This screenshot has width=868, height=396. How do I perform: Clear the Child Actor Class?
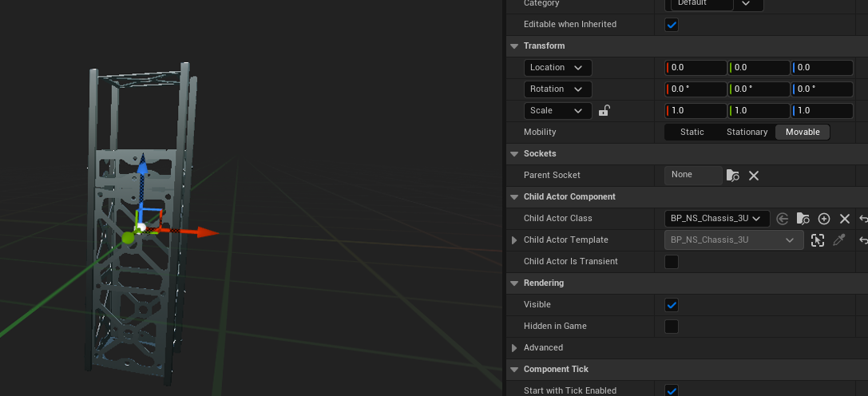844,219
